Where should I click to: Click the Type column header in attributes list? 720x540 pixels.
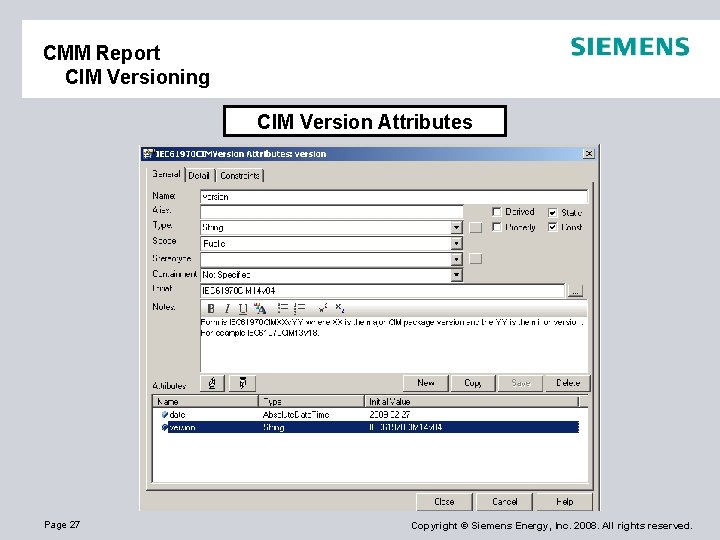coord(311,402)
